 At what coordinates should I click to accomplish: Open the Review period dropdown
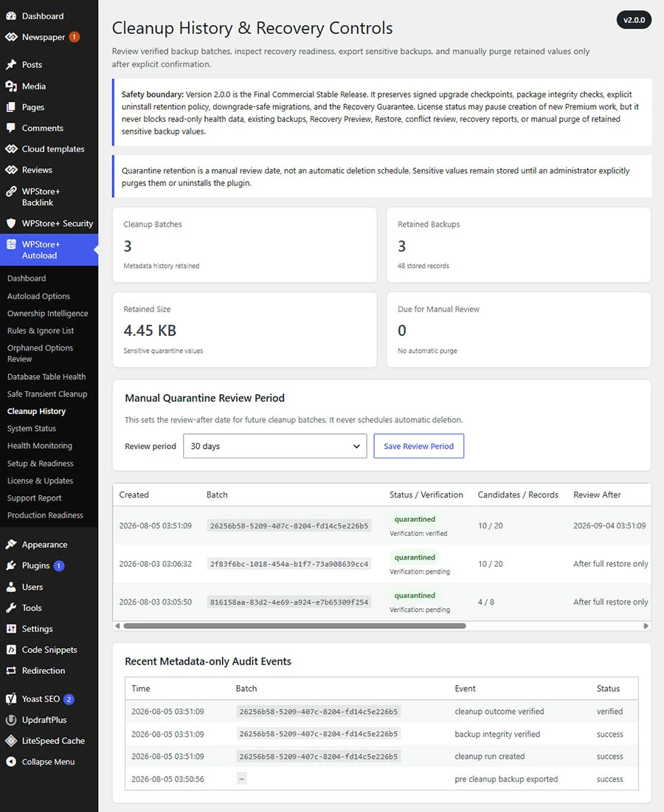[274, 446]
